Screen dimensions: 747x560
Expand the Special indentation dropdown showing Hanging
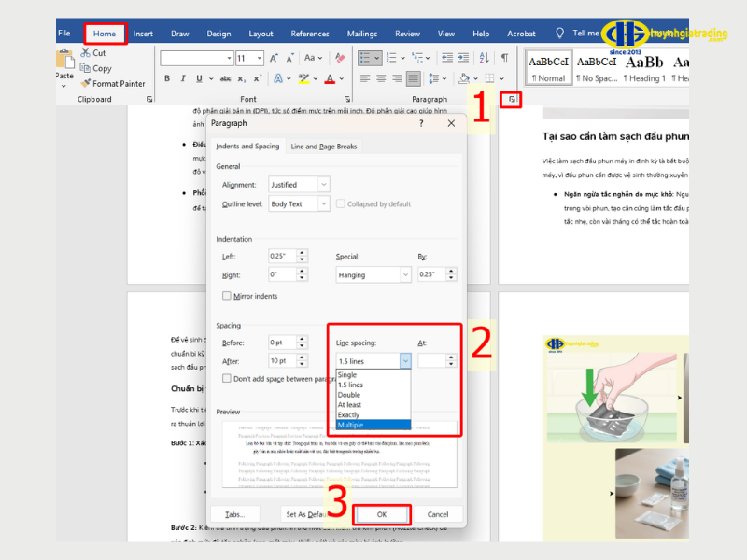click(373, 274)
